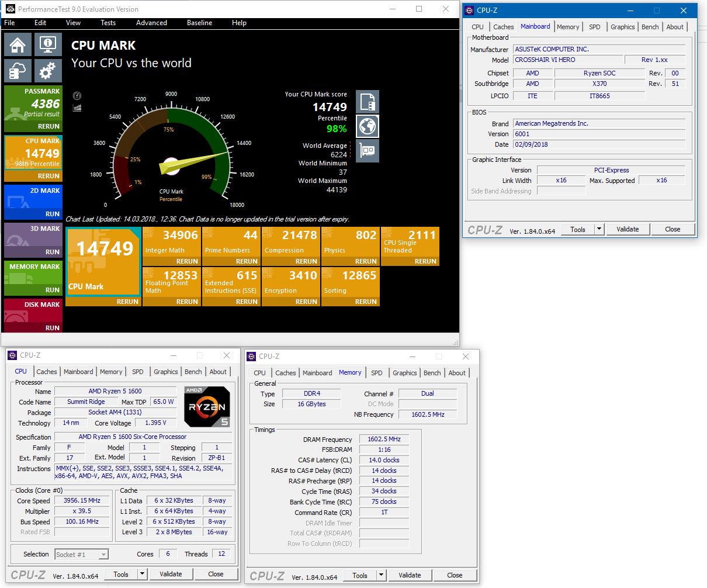The height and width of the screenshot is (588, 707).
Task: Click the CPU-Z Mainboard window title icon
Action: 469,11
